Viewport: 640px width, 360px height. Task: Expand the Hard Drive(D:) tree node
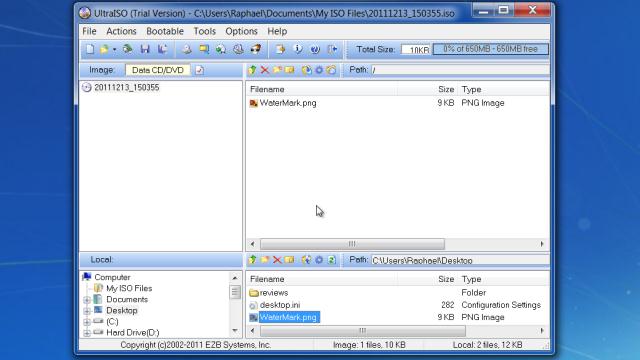(87, 333)
